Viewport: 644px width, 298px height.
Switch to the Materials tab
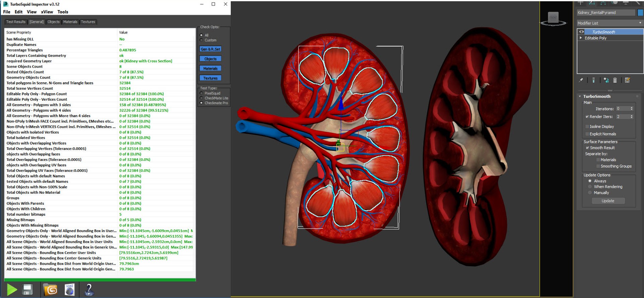tap(70, 22)
